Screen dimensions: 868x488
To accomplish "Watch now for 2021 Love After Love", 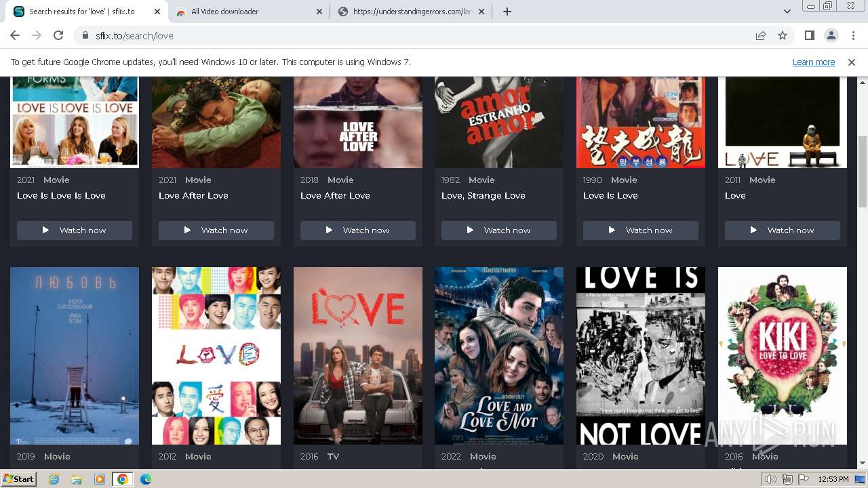I will [x=216, y=230].
